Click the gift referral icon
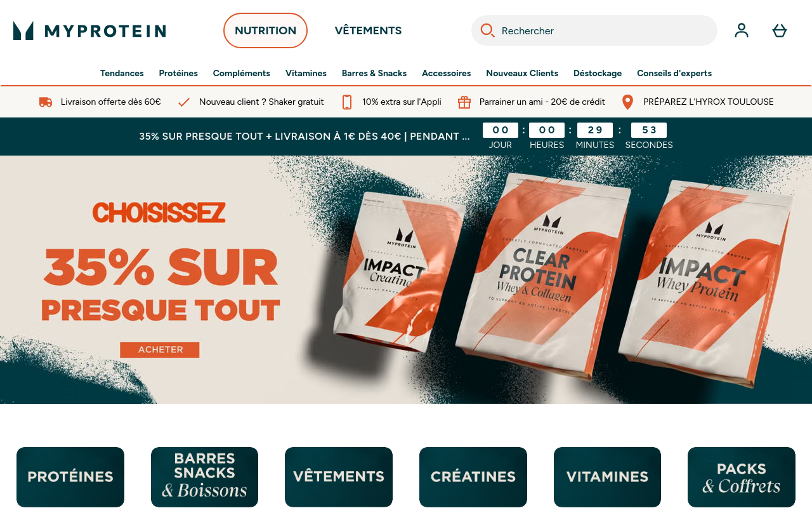This screenshot has height=508, width=812. (x=464, y=102)
